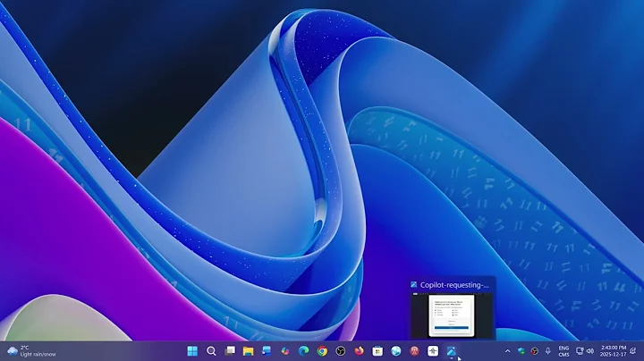The image size is (644, 361).
Task: Open the blue monitor app icon next to File Explorer
Action: click(x=267, y=351)
